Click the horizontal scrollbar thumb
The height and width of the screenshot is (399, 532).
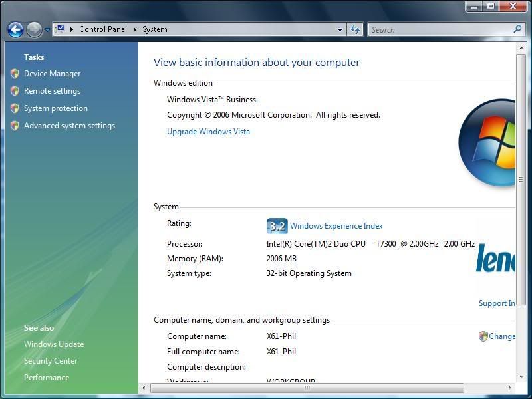(307, 388)
